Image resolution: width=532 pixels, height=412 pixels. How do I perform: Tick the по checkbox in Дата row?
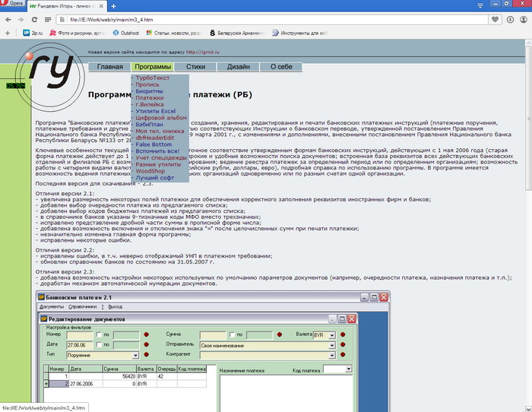(x=99, y=345)
